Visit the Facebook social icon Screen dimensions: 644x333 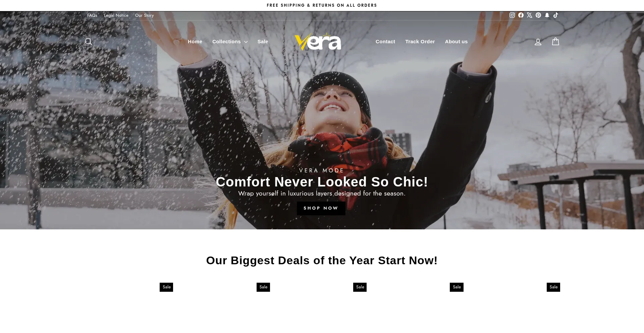pyautogui.click(x=521, y=15)
